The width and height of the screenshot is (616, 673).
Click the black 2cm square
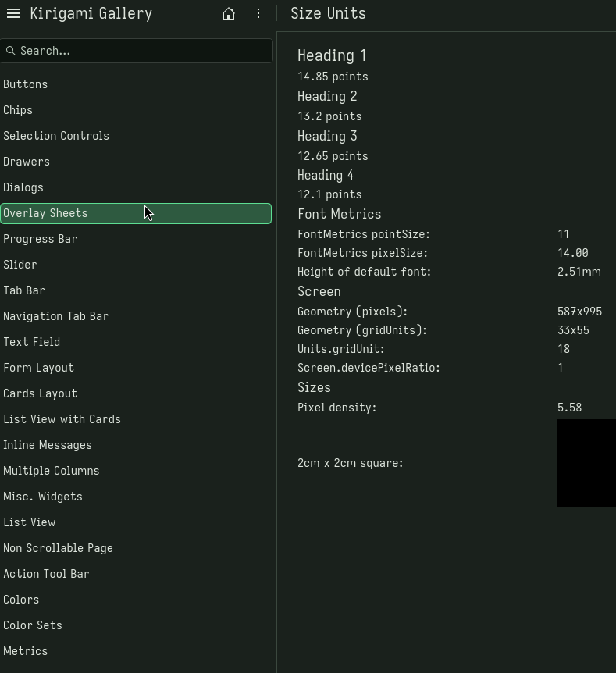[586, 463]
